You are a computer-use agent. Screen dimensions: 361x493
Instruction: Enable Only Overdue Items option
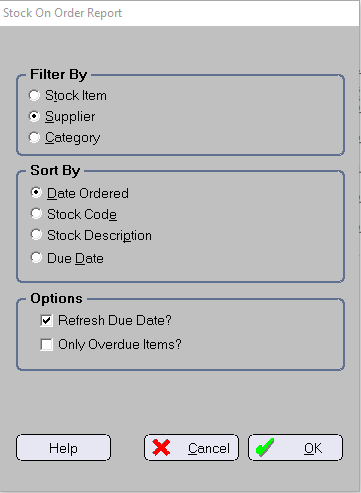[x=46, y=344]
